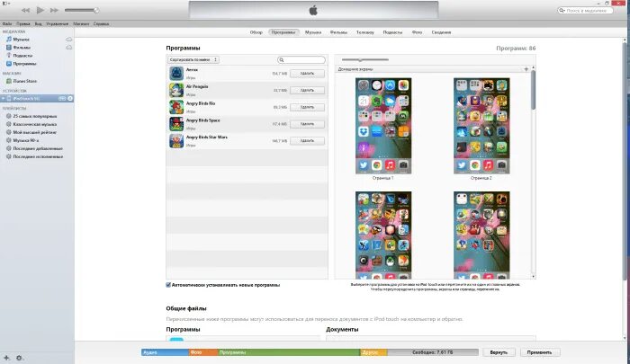Open the Файл menu
The width and height of the screenshot is (630, 364).
coord(7,23)
